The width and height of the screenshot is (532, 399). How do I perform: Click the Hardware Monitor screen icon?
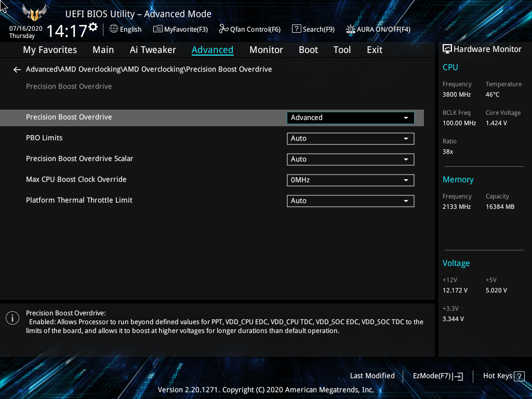pos(447,49)
